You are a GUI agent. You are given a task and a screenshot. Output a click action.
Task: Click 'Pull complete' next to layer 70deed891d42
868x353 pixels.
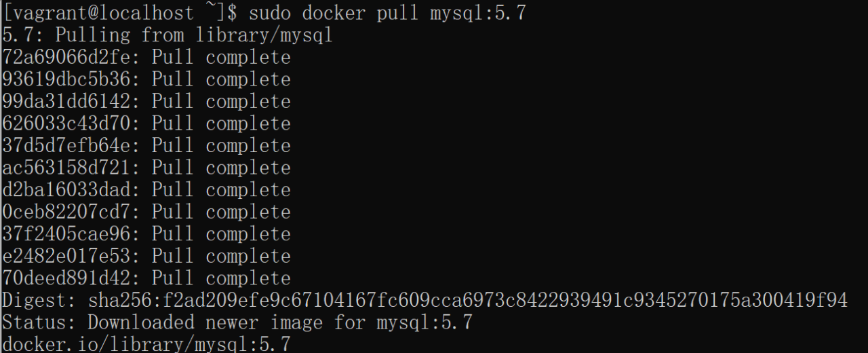pos(221,278)
